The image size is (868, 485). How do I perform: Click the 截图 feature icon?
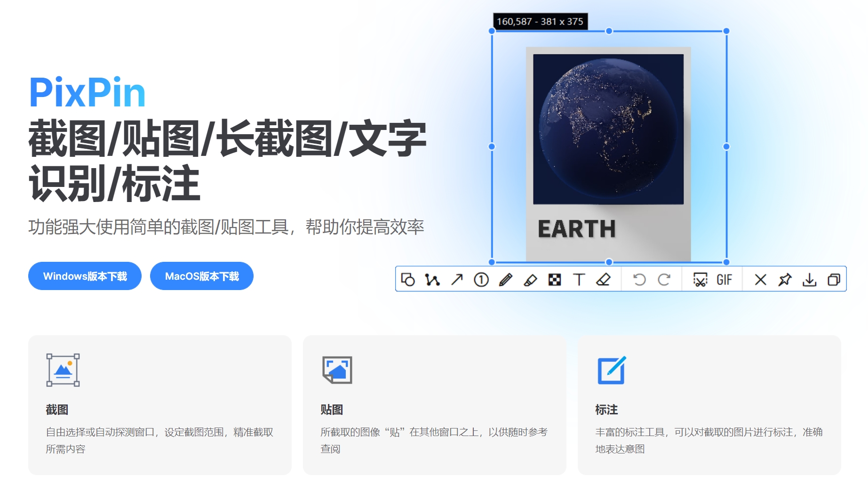click(63, 370)
